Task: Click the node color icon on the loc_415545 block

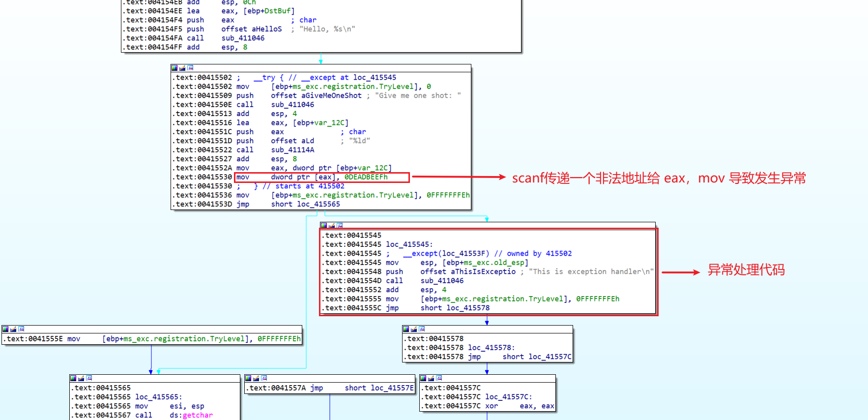Action: (x=324, y=226)
